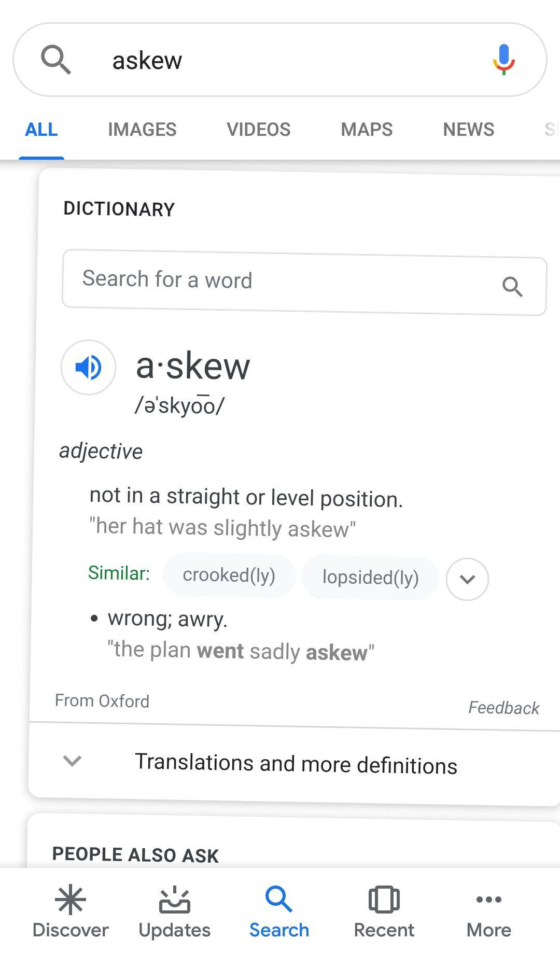Tap the Search icon in bottom navigation
This screenshot has height=955, width=560.
tap(279, 912)
